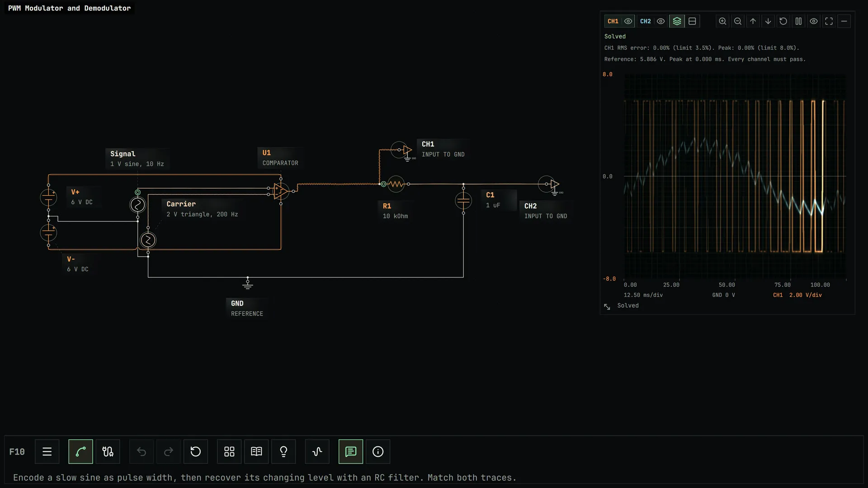Click the redo arrow

pyautogui.click(x=169, y=451)
